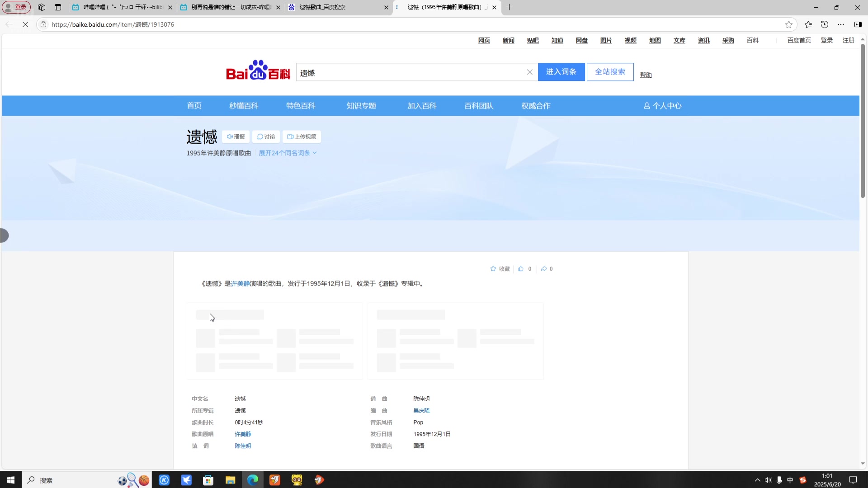868x488 pixels.
Task: Click 贴吧 in top Baidu links
Action: 533,41
